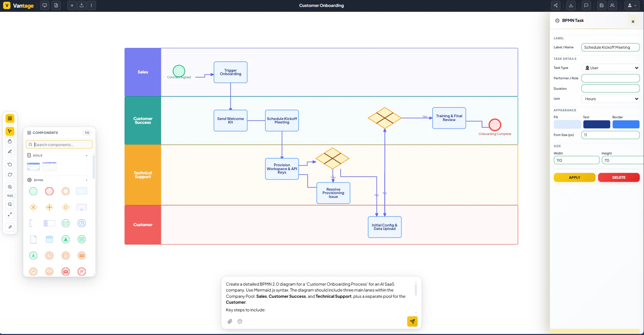Attach a file with paperclip icon
The height and width of the screenshot is (335, 644).
230,321
